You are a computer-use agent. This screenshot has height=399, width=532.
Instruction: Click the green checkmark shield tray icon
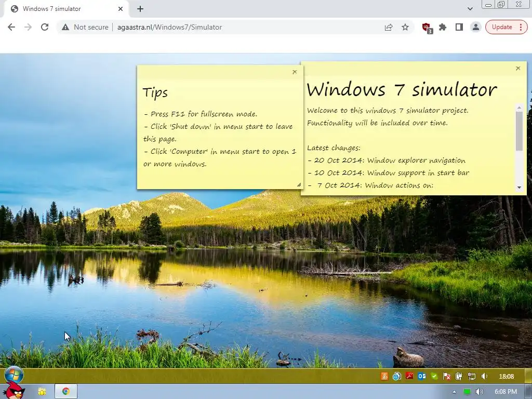click(434, 376)
